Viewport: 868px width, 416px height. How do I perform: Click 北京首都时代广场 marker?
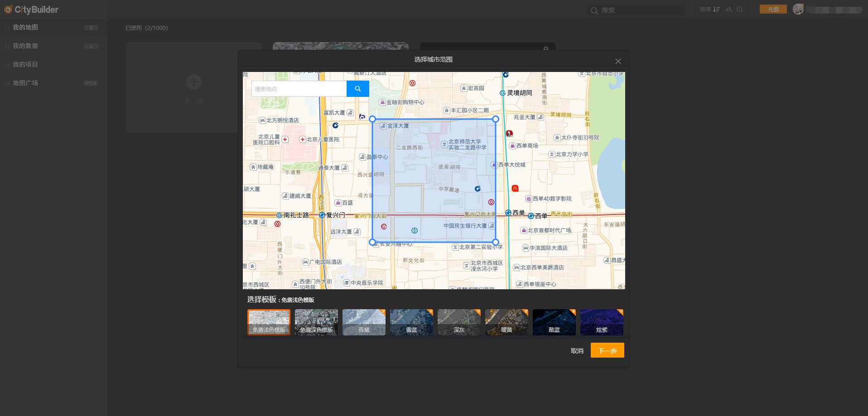pyautogui.click(x=523, y=230)
